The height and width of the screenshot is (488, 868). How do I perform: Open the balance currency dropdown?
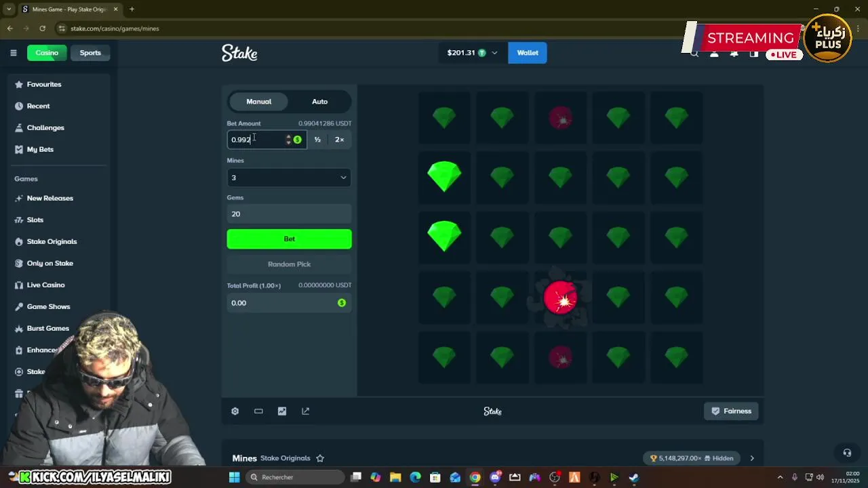472,53
